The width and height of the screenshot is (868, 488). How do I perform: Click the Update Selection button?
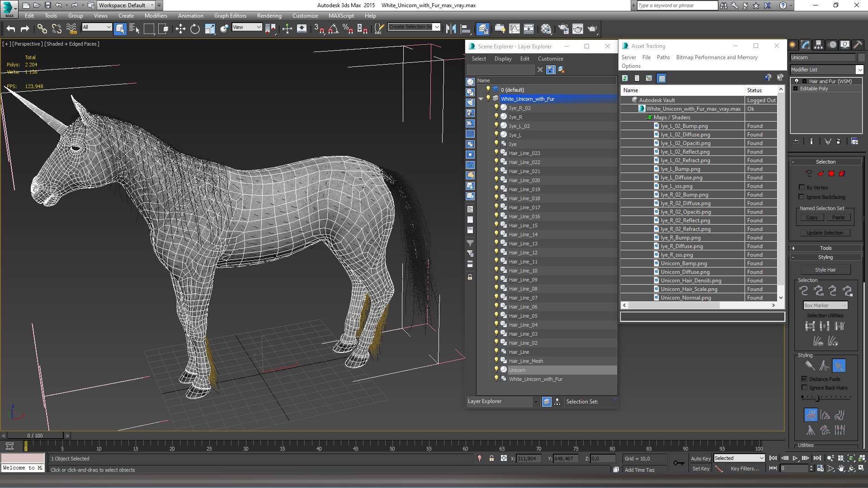(x=825, y=233)
